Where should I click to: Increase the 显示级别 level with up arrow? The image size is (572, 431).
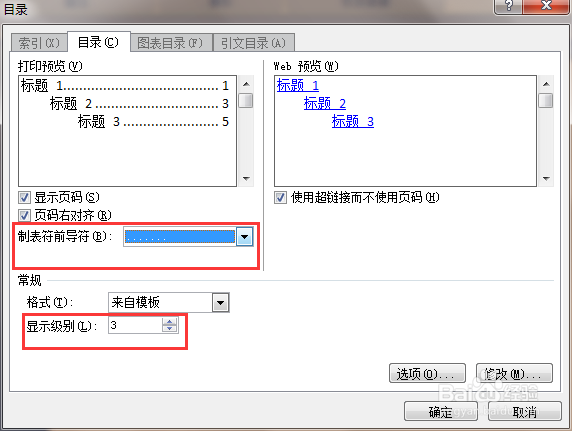pyautogui.click(x=169, y=322)
